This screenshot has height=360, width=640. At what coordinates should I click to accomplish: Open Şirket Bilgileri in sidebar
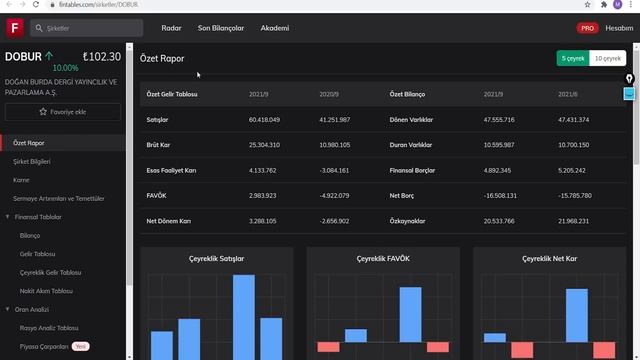[32, 162]
